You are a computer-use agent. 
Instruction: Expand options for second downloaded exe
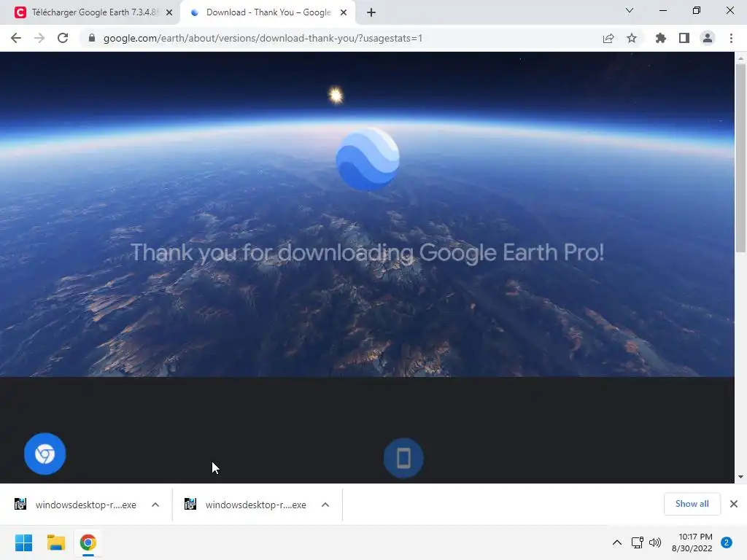[325, 505]
